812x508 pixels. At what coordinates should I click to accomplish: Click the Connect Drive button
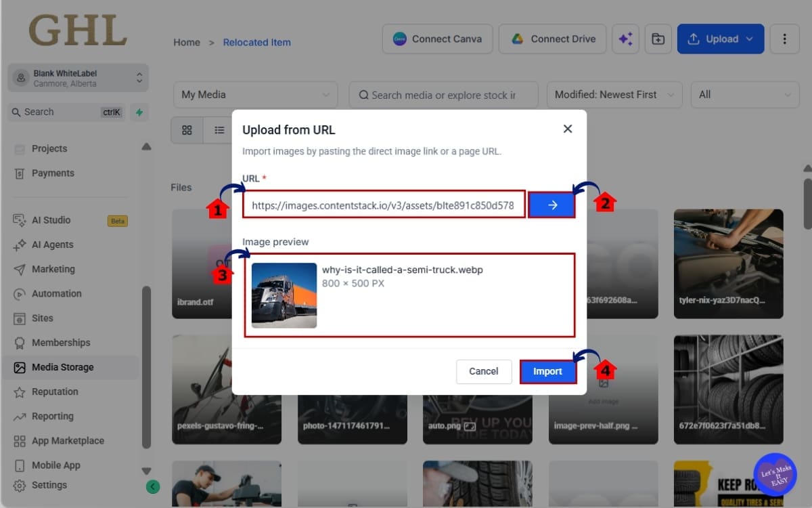point(553,39)
